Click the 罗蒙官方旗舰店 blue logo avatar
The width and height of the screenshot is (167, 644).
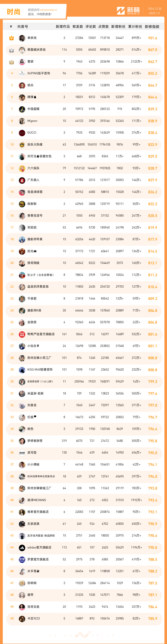[22, 560]
